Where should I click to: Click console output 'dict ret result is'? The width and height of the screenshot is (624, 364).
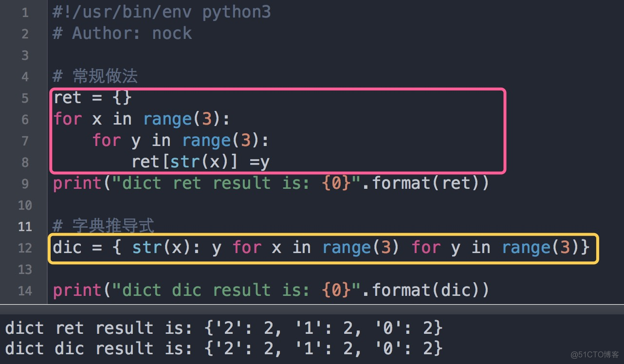click(x=224, y=328)
